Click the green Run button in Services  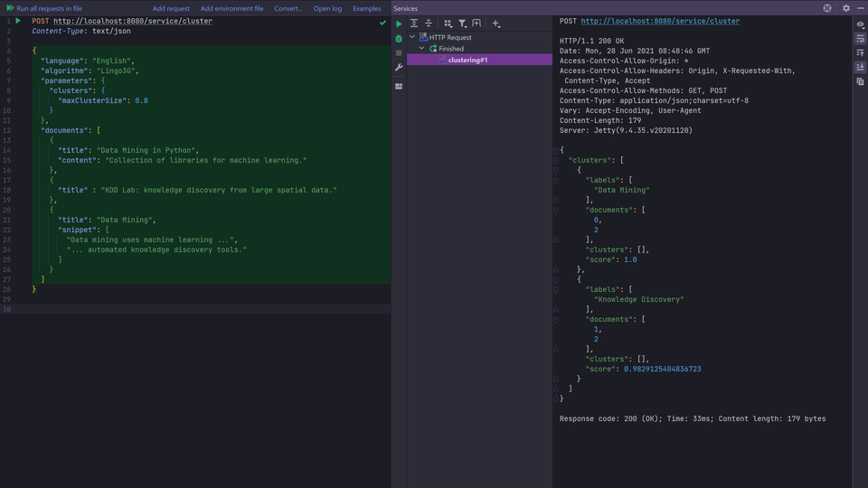399,23
